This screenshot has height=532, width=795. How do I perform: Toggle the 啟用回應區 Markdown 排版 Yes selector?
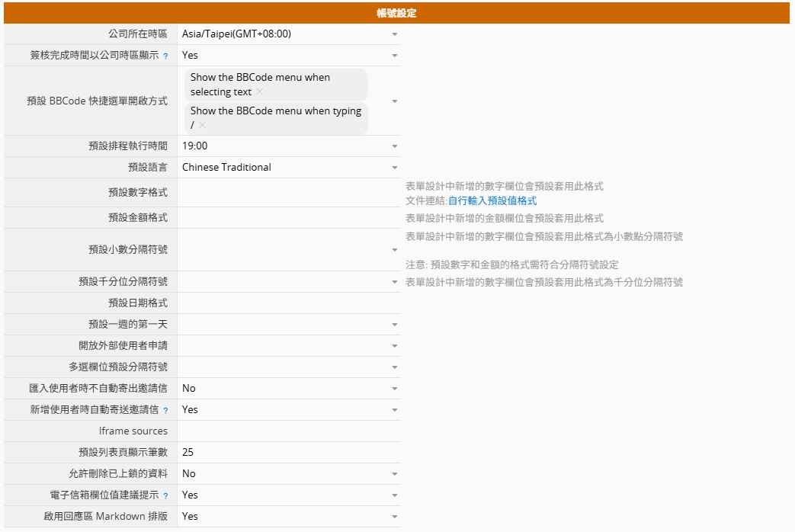pos(288,517)
